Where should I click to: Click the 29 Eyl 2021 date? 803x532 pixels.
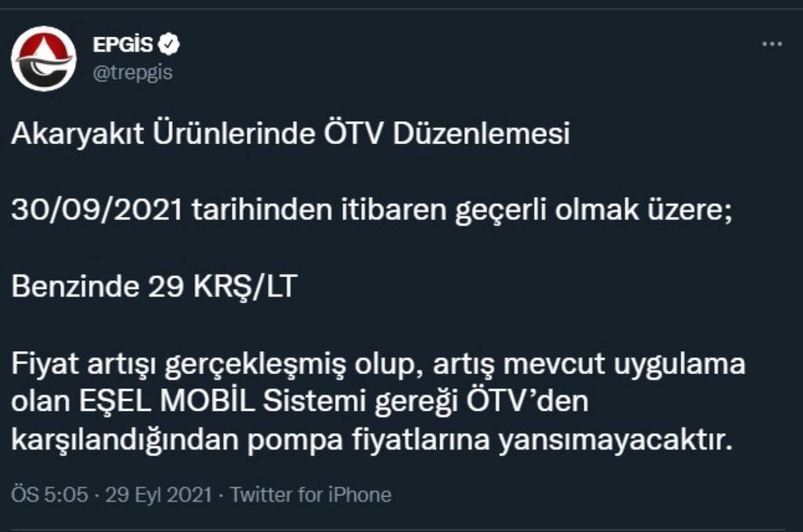(x=159, y=495)
